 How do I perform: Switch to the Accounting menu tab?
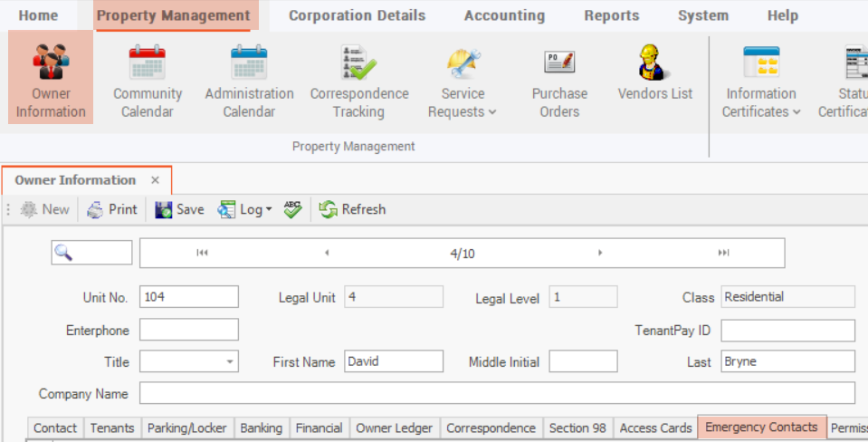pyautogui.click(x=504, y=15)
